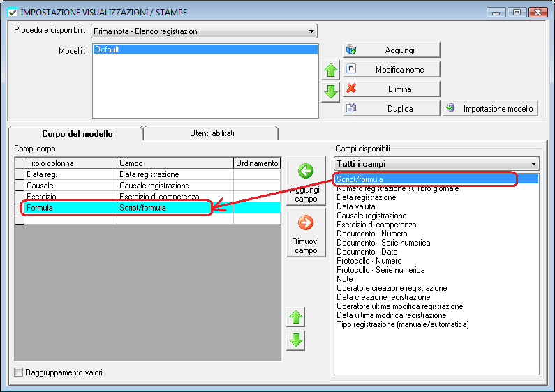Move field down using arrow below Rimuovi campo

296,340
